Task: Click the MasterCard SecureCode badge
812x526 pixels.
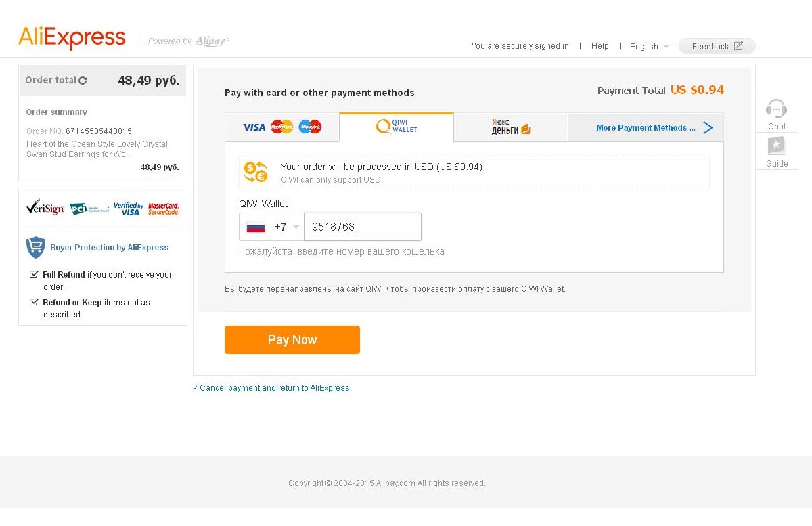Action: pyautogui.click(x=163, y=209)
